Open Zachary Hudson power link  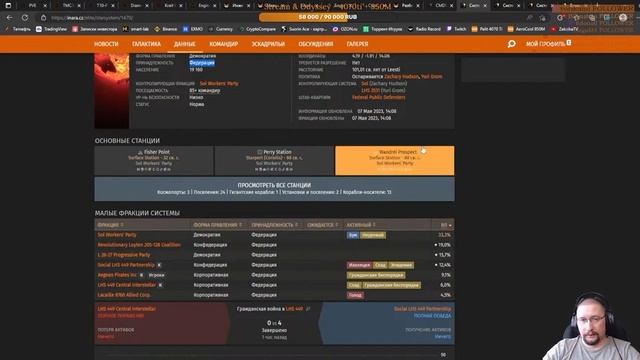click(x=402, y=76)
